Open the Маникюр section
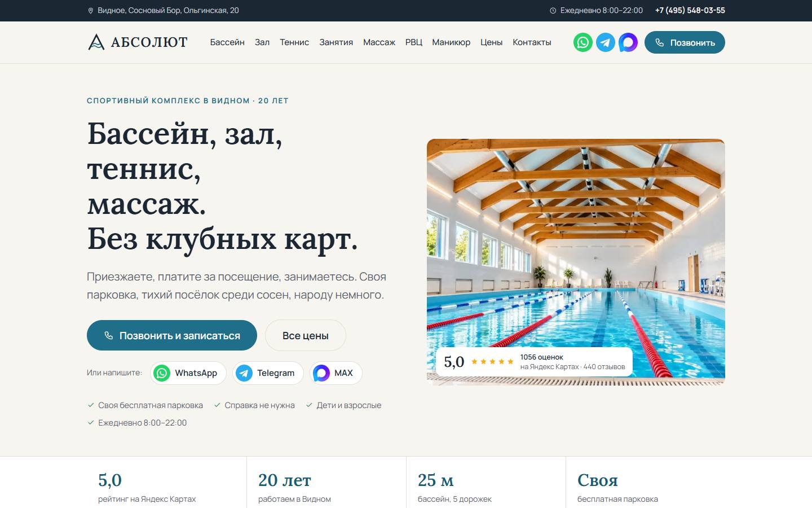The width and height of the screenshot is (812, 508). (451, 42)
